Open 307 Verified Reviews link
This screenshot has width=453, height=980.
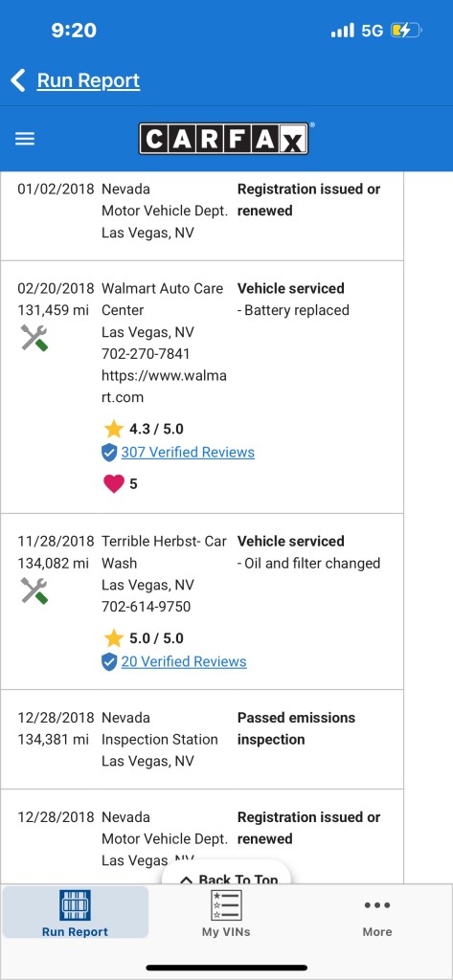pos(188,453)
